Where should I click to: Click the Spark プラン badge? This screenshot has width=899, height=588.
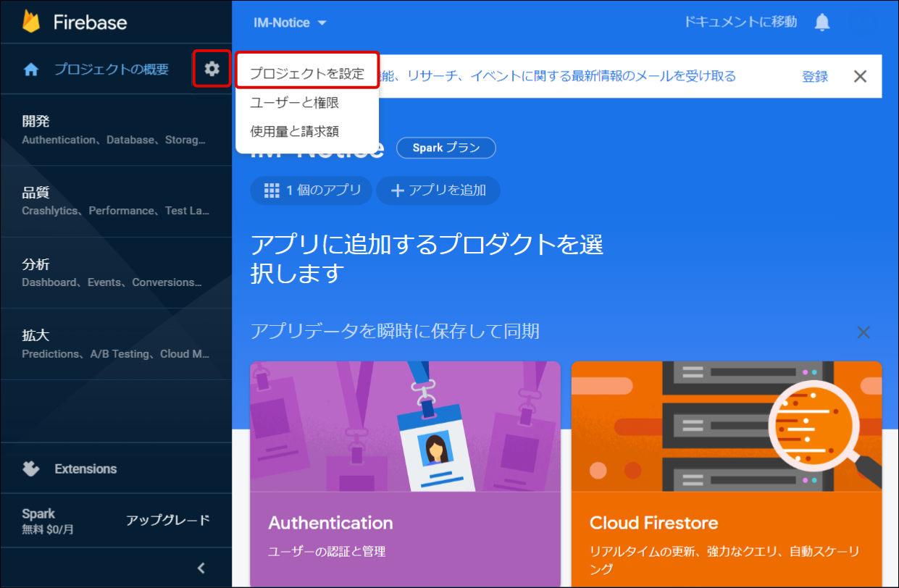coord(446,148)
